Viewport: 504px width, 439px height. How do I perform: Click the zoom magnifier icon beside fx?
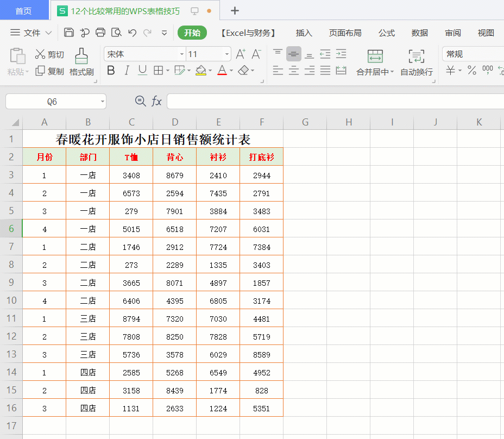click(x=140, y=101)
